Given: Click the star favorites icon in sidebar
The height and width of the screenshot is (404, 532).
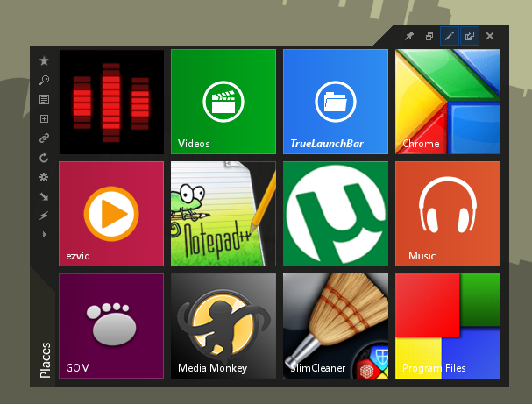Looking at the screenshot, I should [x=44, y=61].
